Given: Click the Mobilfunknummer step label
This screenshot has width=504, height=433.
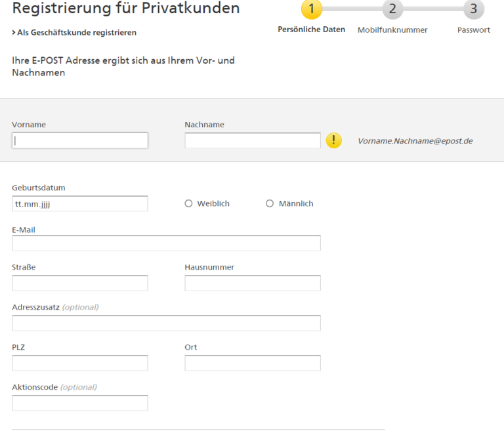Looking at the screenshot, I should tap(392, 30).
